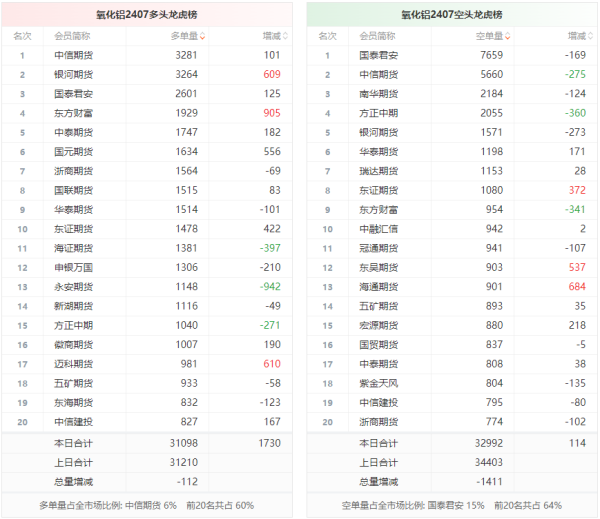Image resolution: width=600 pixels, height=519 pixels.
Task: Select 银河期货 in long table rank 2
Action: (x=73, y=75)
